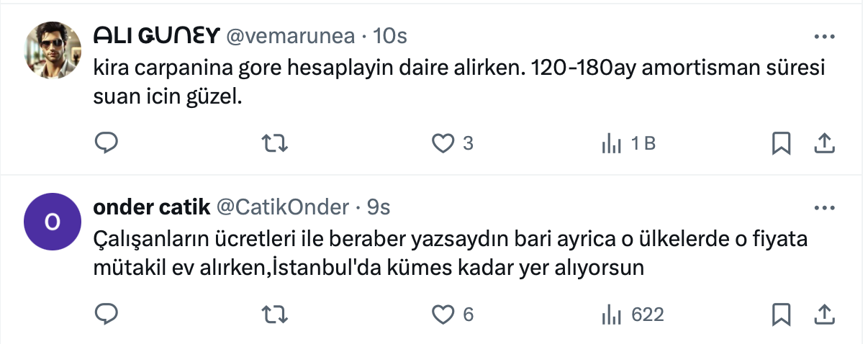868x344 pixels.
Task: Open the ALI GUNEY display name
Action: (156, 36)
